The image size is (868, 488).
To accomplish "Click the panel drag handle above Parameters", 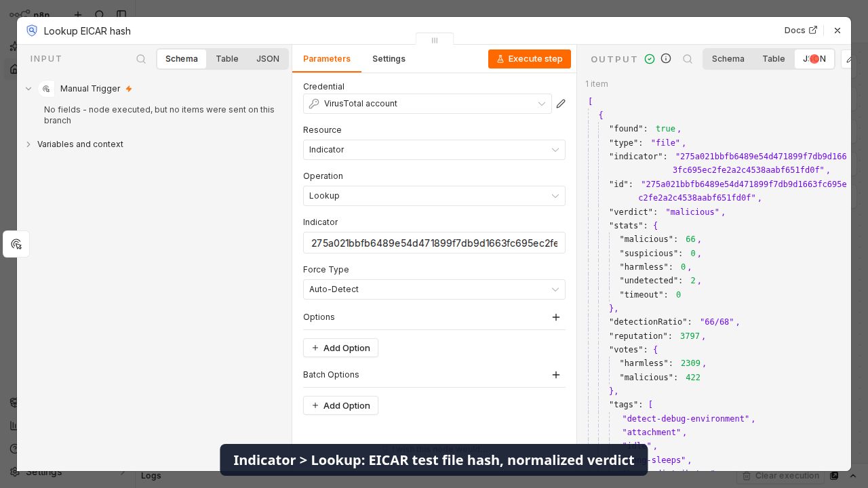I will pyautogui.click(x=435, y=40).
